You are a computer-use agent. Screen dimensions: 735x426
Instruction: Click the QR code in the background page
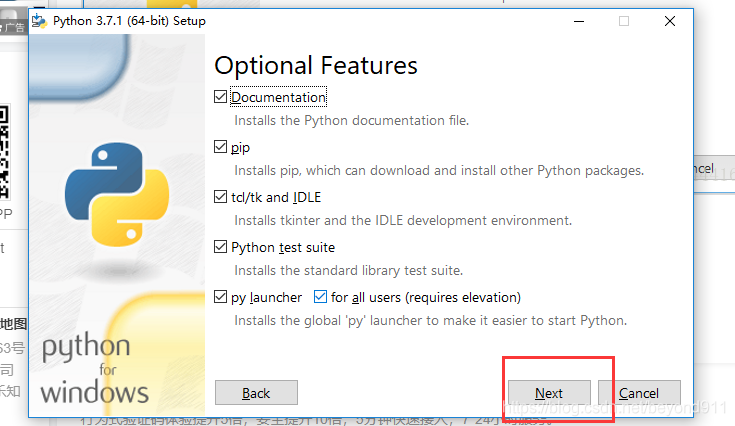pyautogui.click(x=4, y=152)
